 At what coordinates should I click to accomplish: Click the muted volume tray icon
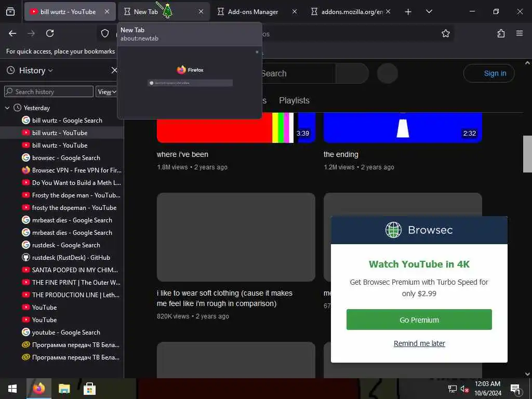464,389
